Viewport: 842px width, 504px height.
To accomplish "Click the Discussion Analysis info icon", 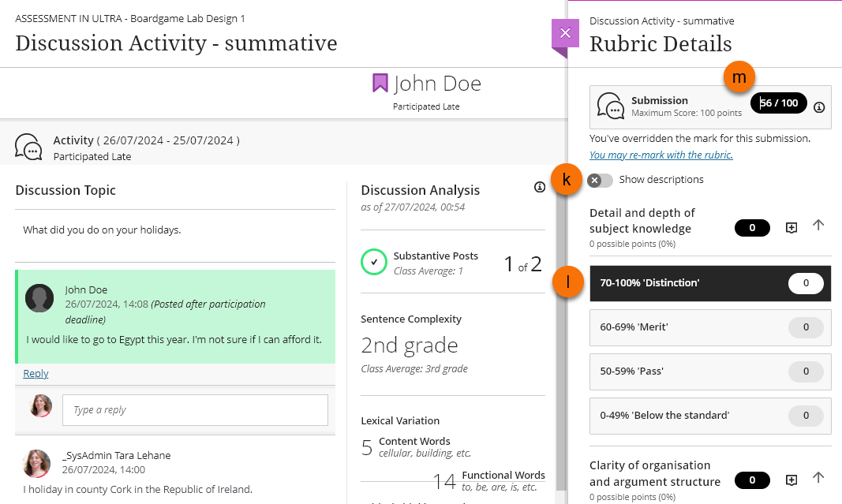I will (540, 188).
